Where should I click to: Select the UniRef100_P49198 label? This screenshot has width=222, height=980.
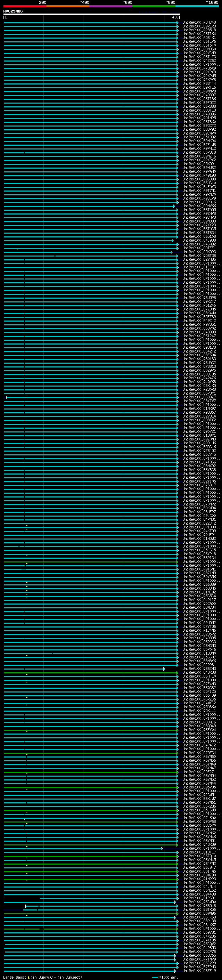199,175
